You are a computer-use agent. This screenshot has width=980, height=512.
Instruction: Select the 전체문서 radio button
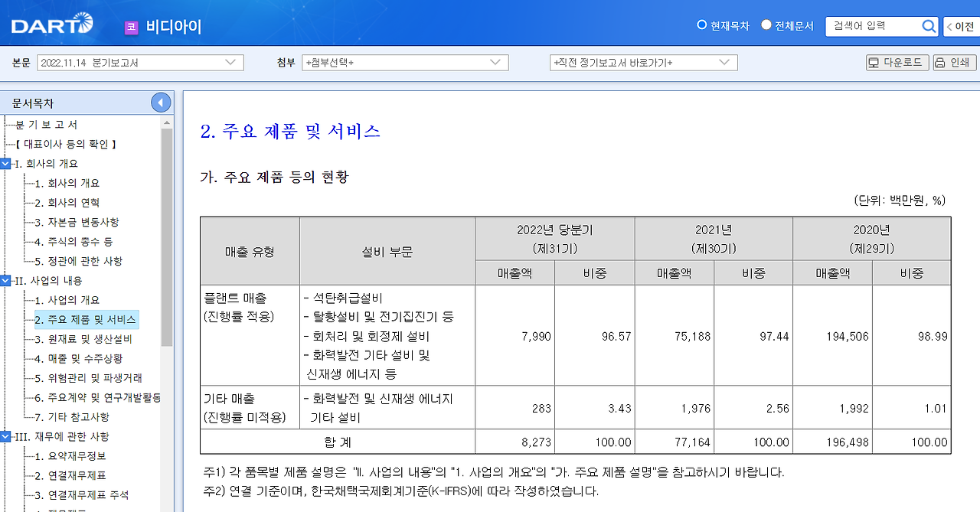click(x=765, y=24)
